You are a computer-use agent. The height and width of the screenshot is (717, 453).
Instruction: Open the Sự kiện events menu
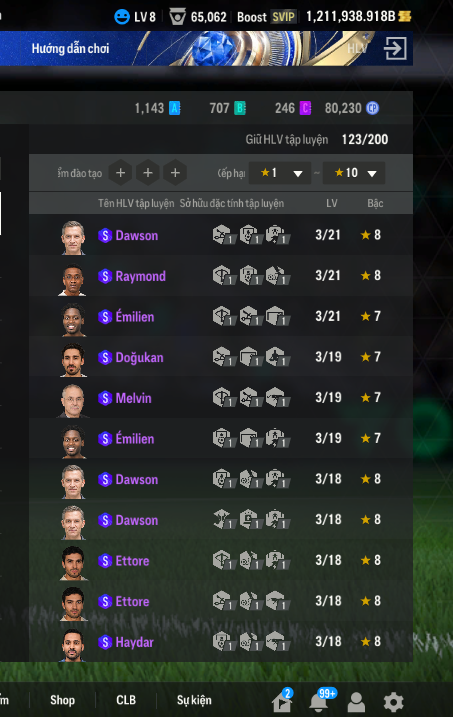[194, 700]
